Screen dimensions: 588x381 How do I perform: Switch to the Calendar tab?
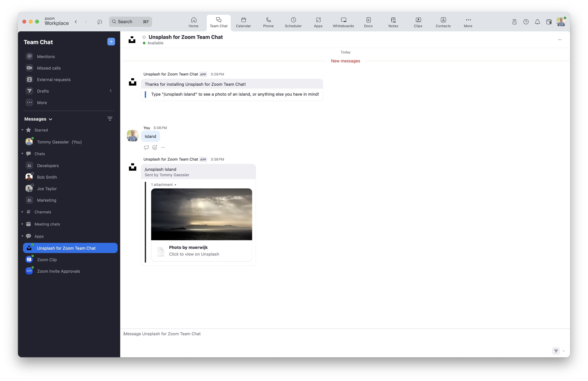(243, 22)
